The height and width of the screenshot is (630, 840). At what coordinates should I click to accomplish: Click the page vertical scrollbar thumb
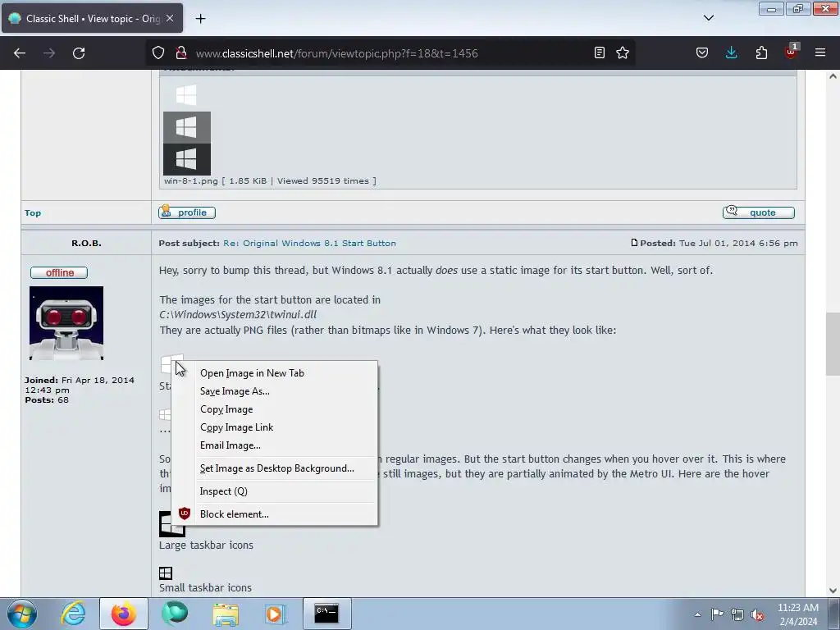tap(833, 344)
